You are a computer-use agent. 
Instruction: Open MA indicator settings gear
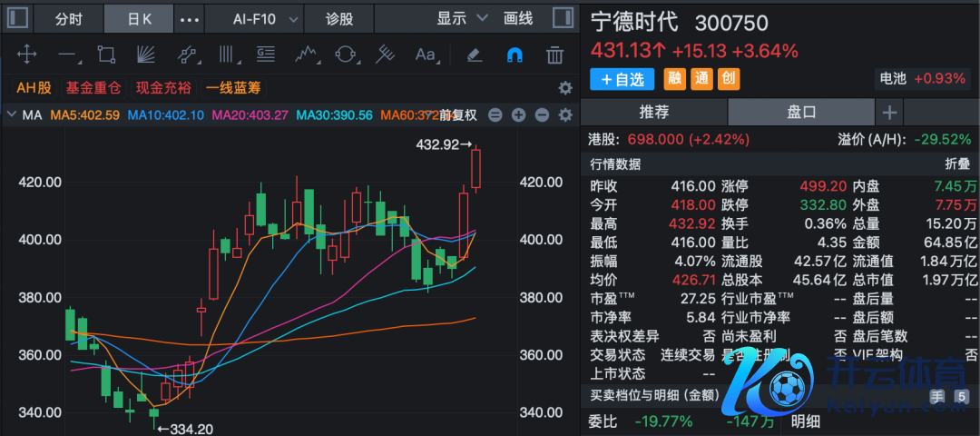click(x=565, y=115)
